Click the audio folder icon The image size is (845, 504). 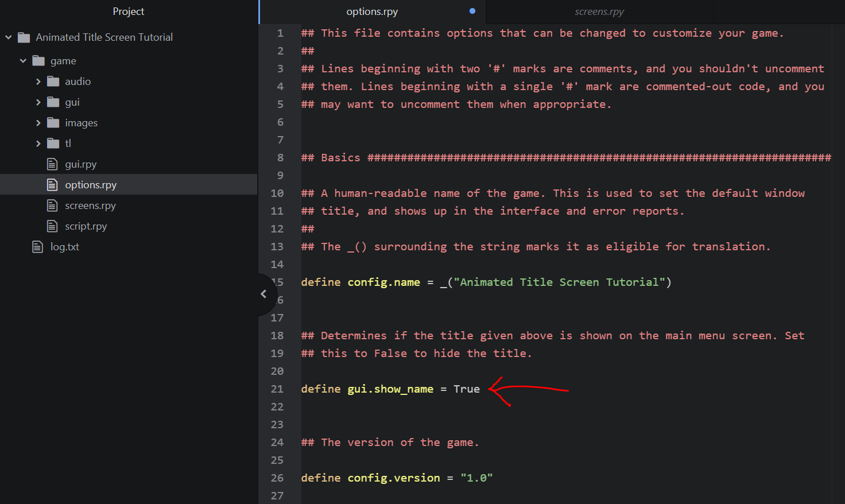53,82
